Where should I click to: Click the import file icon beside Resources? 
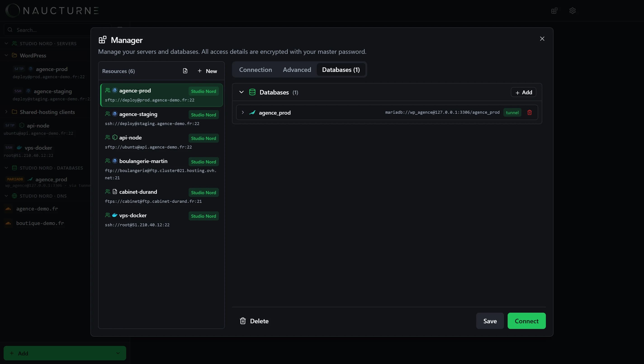tap(185, 71)
